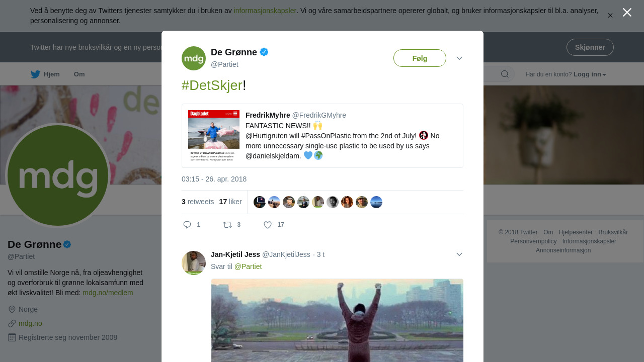The image size is (644, 362).
Task: Like the tweet with the heart icon
Action: point(268,225)
